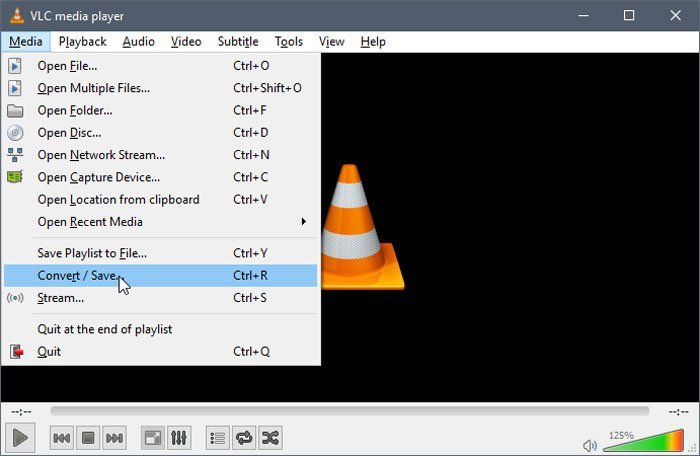
Task: Open the Help menu
Action: pyautogui.click(x=373, y=42)
